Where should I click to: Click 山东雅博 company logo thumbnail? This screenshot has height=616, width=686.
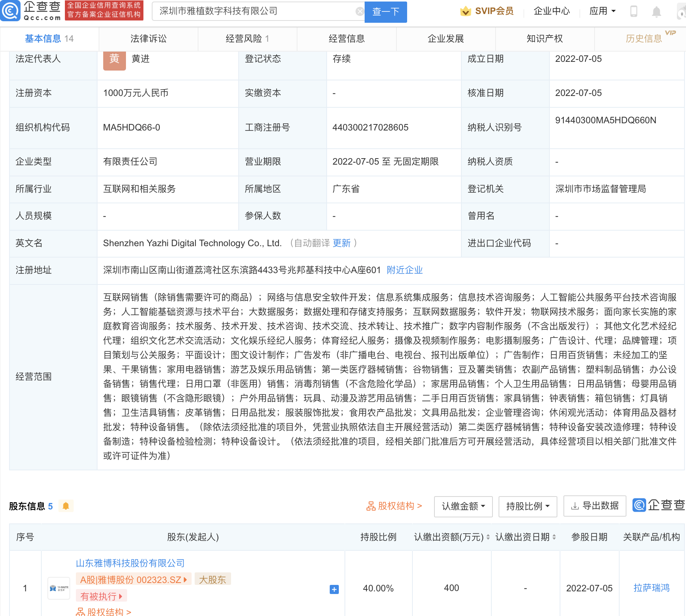(59, 588)
